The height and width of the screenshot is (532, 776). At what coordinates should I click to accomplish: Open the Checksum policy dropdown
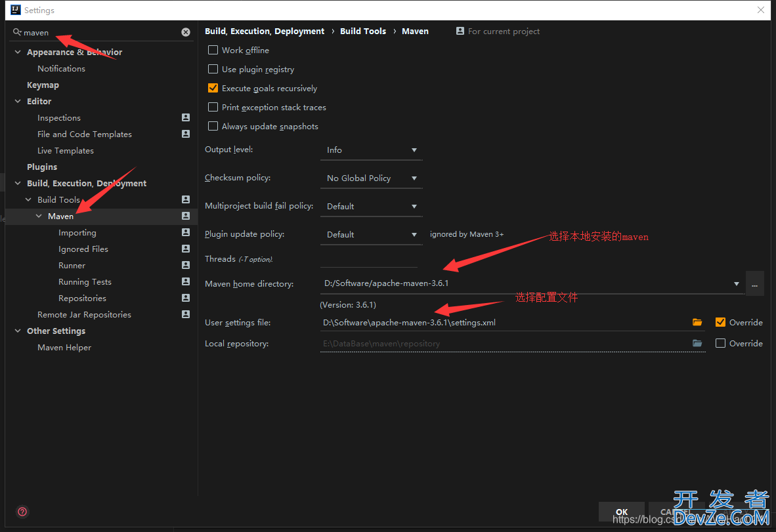pyautogui.click(x=371, y=178)
